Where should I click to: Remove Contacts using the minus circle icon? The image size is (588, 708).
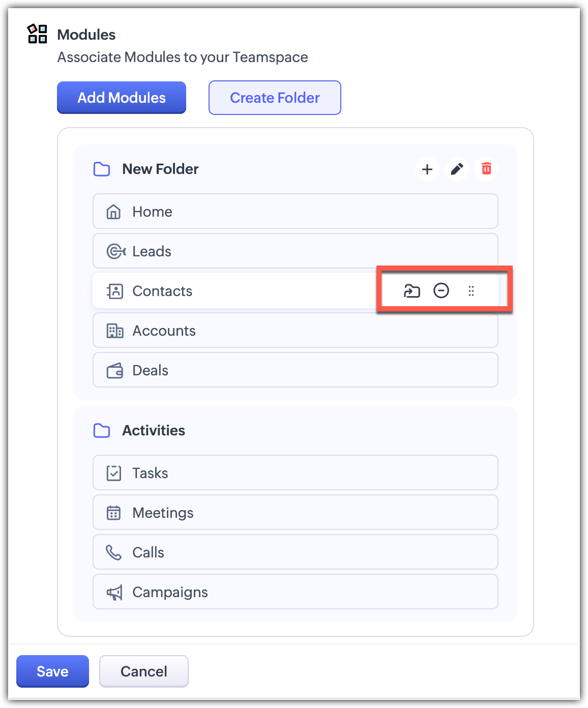pyautogui.click(x=441, y=291)
